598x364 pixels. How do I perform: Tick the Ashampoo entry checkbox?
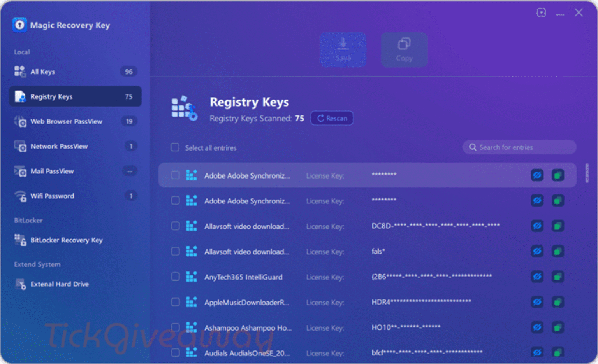176,327
